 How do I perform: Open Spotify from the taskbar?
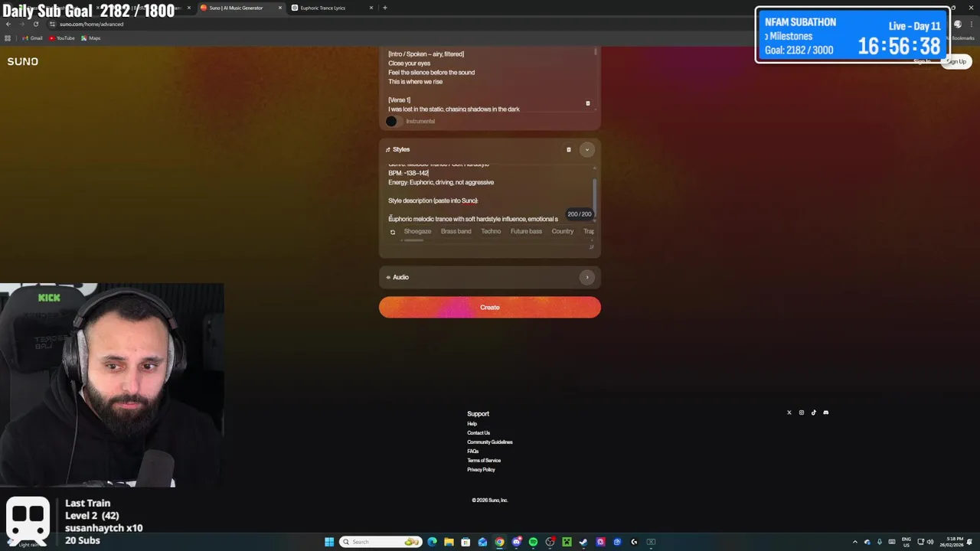(533, 542)
